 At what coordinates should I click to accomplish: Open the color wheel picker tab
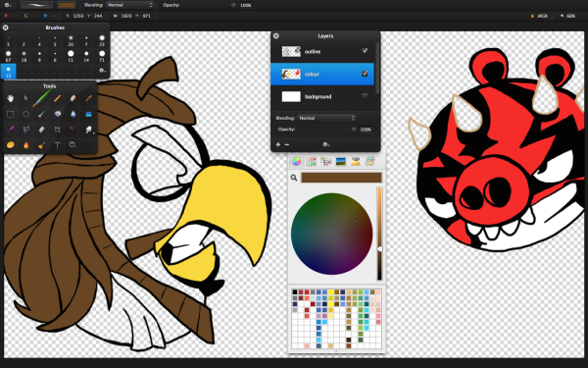pyautogui.click(x=296, y=162)
